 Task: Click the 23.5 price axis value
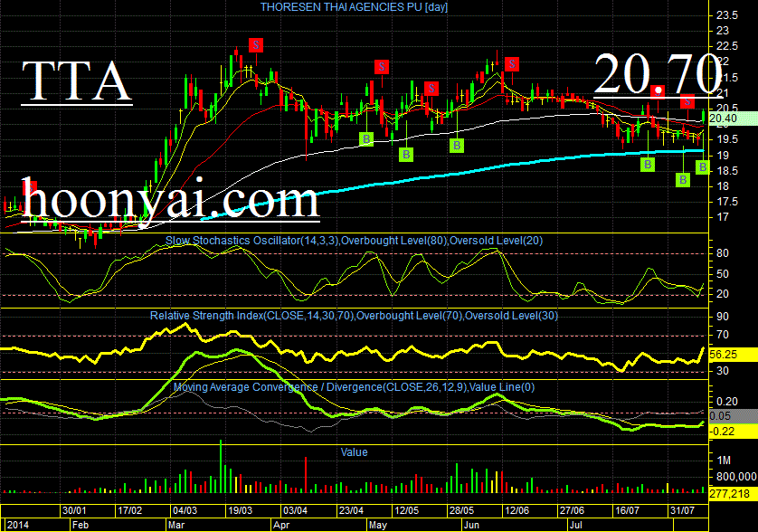(727, 15)
